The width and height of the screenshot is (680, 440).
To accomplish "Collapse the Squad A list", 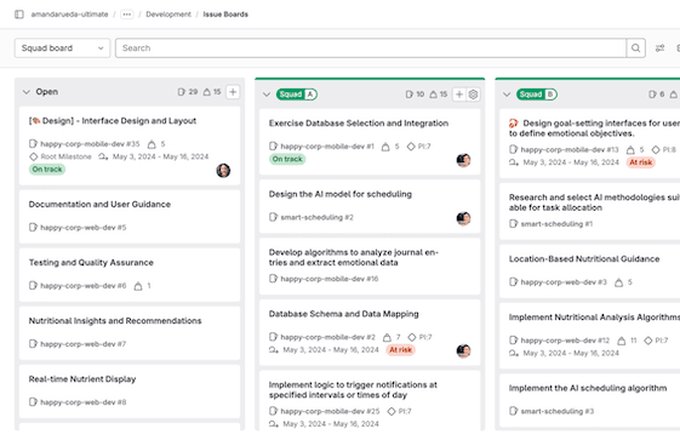I will [x=267, y=95].
